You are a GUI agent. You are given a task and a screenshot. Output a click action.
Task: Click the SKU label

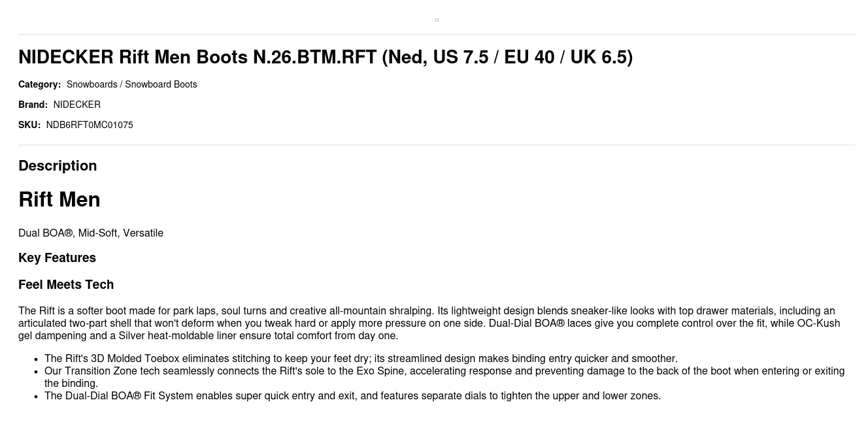coord(29,125)
